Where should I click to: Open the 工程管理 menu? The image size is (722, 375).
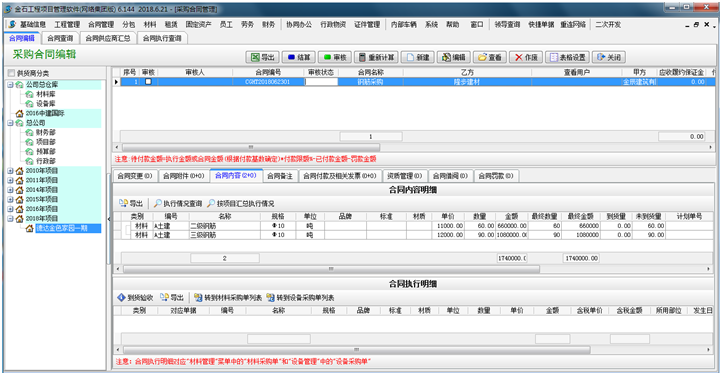point(67,24)
